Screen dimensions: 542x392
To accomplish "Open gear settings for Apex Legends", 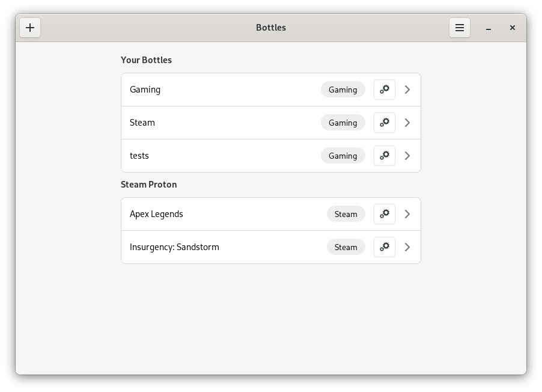I will pos(385,214).
